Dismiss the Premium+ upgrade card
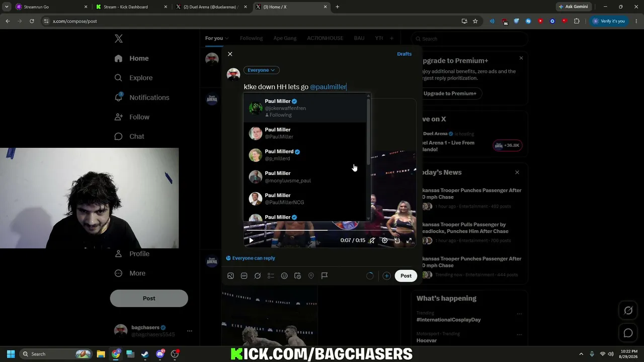This screenshot has width=644, height=362. (x=521, y=58)
